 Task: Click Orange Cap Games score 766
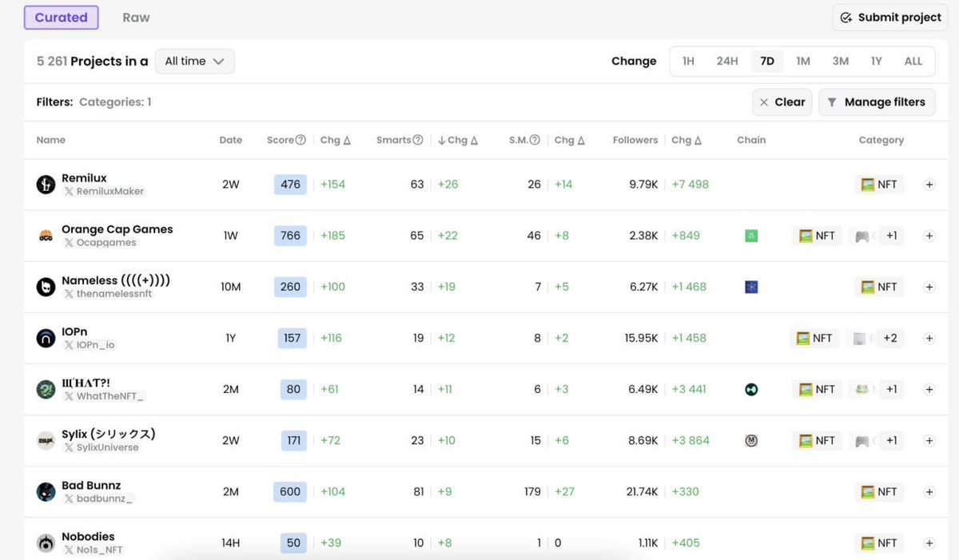click(290, 236)
